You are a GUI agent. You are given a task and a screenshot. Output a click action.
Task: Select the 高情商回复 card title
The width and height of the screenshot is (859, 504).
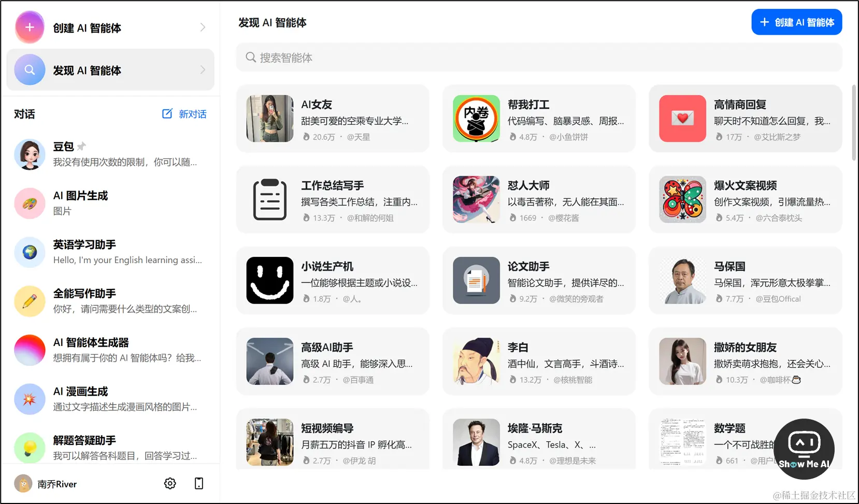[740, 105]
